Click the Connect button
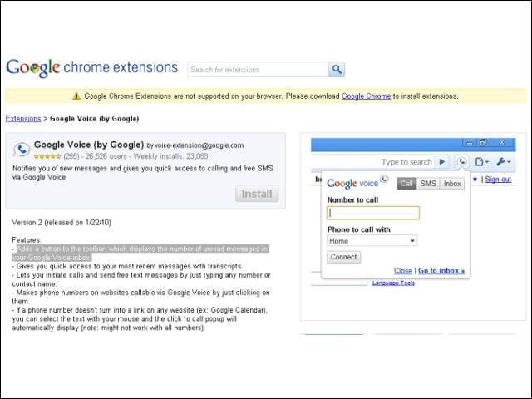 [x=343, y=257]
